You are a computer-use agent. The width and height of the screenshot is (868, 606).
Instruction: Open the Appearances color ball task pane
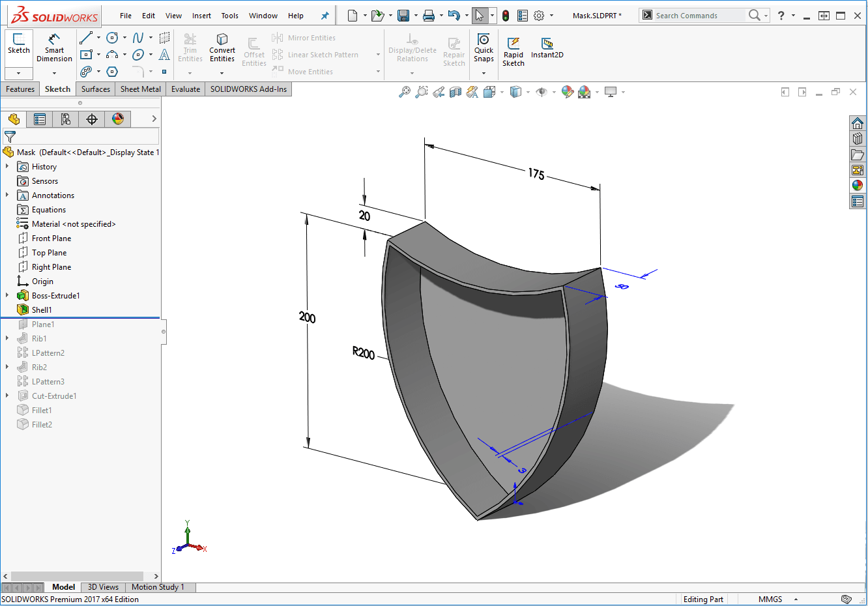point(858,186)
